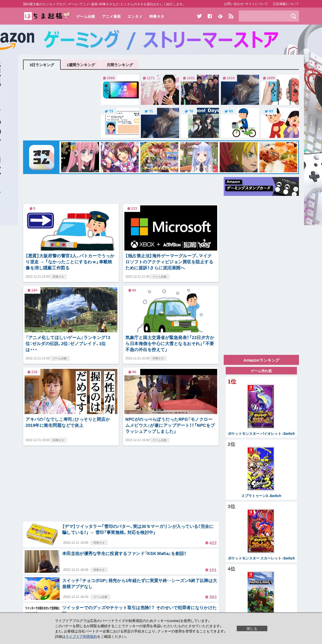Click Minecraft Switch box art at 4位

coord(261,592)
